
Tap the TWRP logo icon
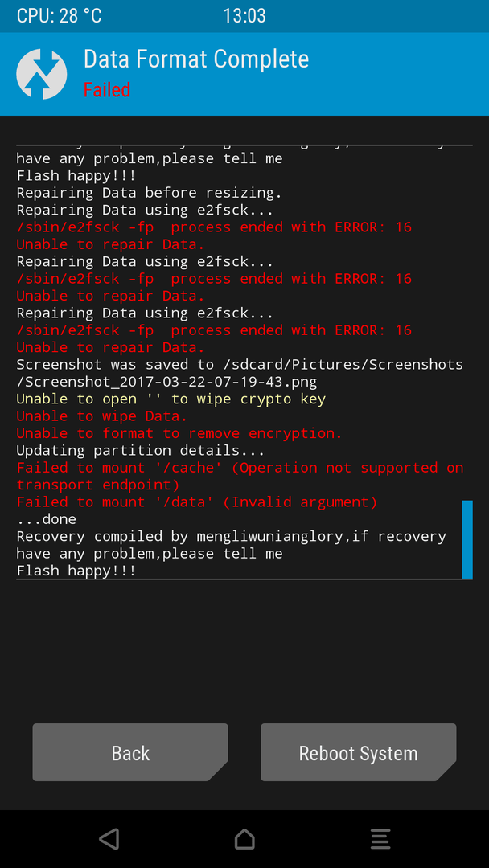point(42,74)
